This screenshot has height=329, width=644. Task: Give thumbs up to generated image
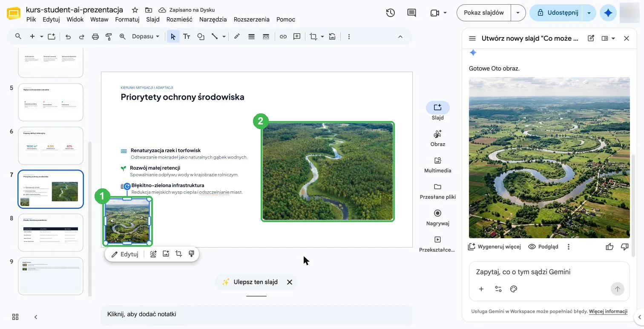pos(609,247)
